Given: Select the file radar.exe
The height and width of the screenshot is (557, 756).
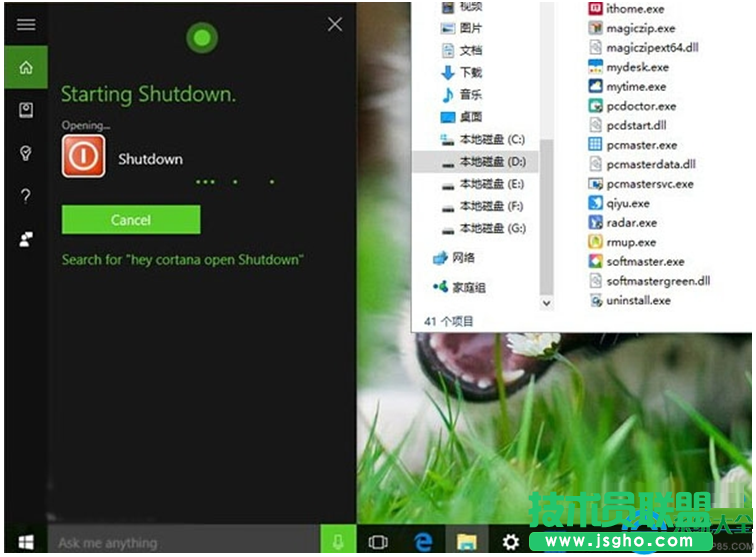Looking at the screenshot, I should pos(623,223).
